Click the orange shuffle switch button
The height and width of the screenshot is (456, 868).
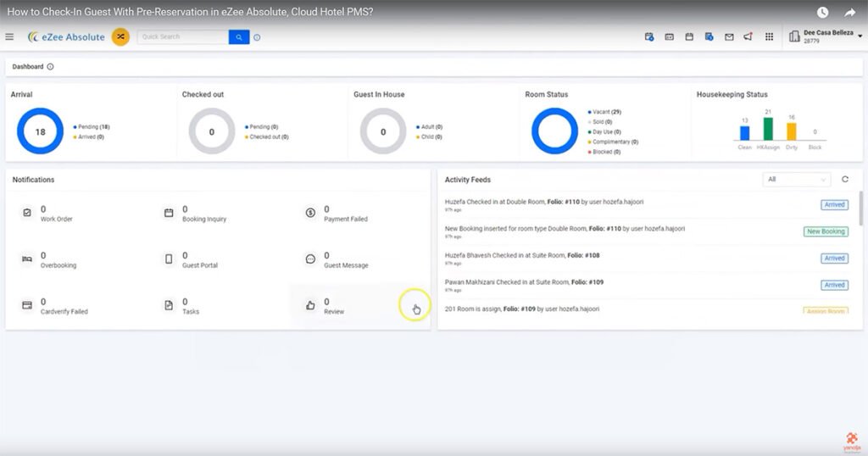click(x=120, y=36)
